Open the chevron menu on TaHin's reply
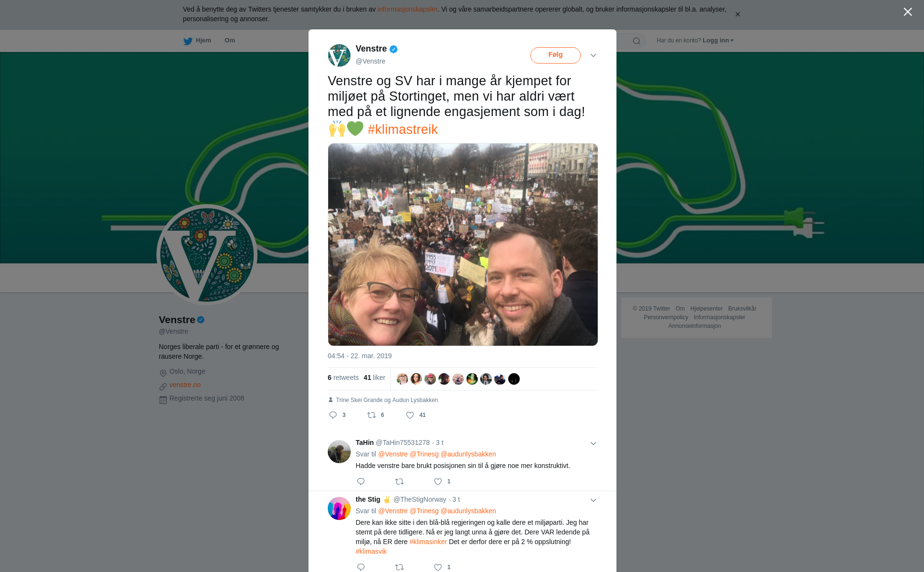Screen dimensions: 924x572 point(593,443)
